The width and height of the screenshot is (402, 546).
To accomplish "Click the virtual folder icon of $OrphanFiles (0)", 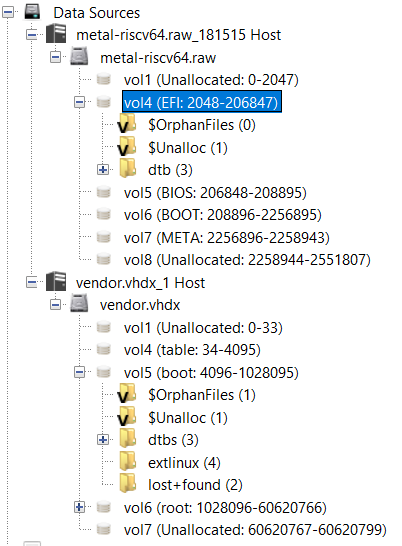I will (127, 124).
